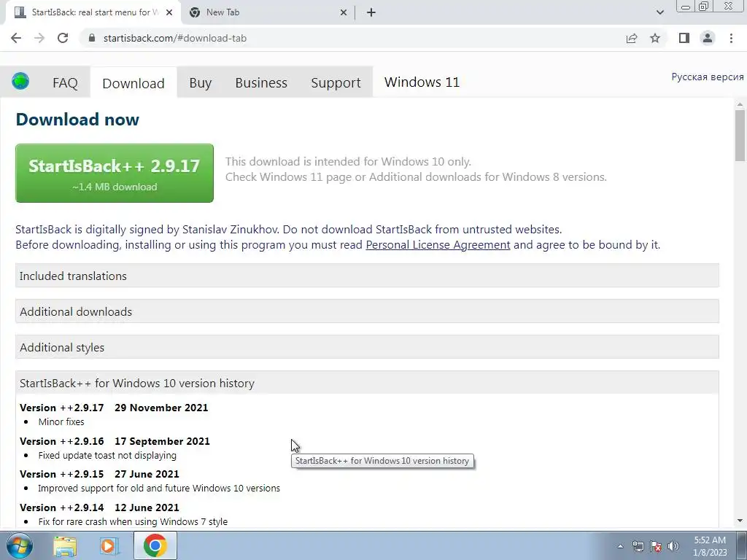747x560 pixels.
Task: Click the network tray icon
Action: click(x=638, y=546)
